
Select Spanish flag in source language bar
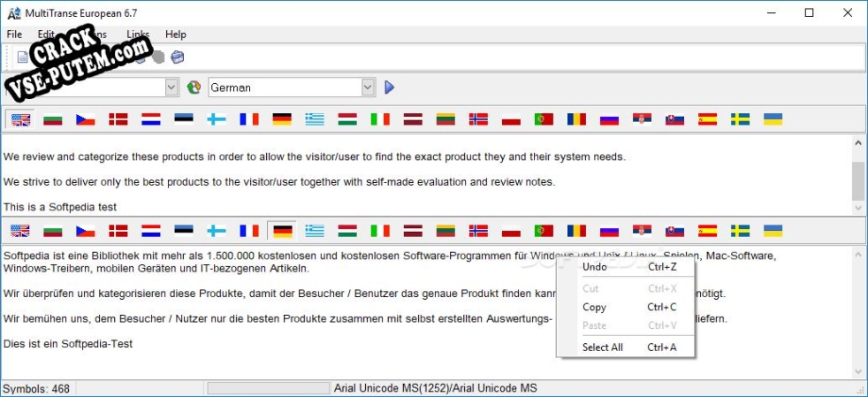pyautogui.click(x=707, y=119)
